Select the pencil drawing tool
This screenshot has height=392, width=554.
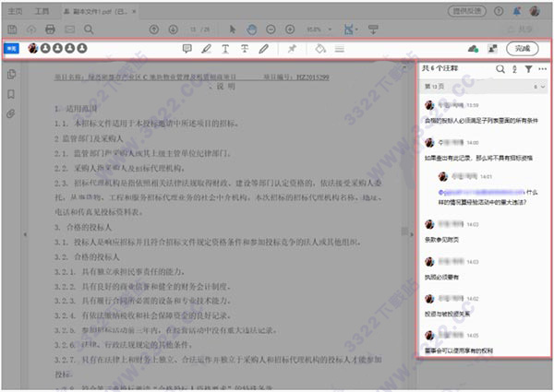click(263, 49)
